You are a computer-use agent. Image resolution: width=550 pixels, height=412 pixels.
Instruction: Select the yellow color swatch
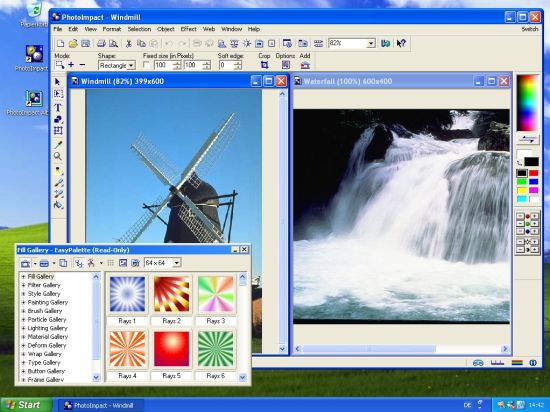point(522,190)
